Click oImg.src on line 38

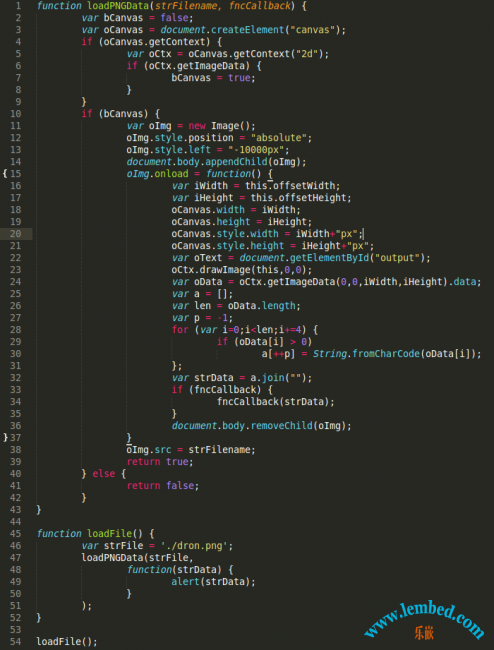click(x=149, y=450)
